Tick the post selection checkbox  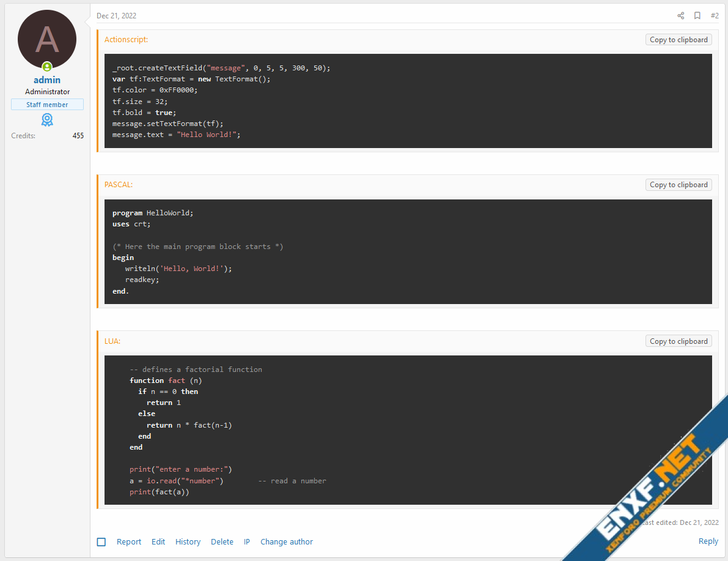point(101,542)
